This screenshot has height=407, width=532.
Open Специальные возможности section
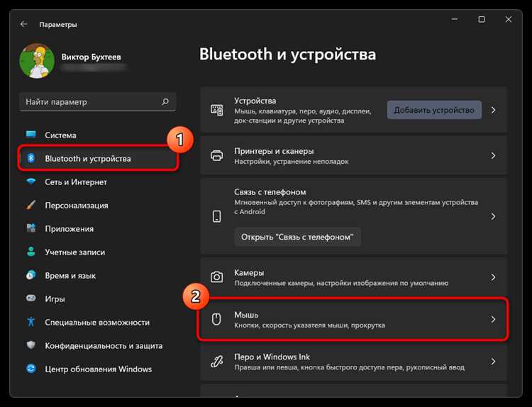tap(98, 323)
